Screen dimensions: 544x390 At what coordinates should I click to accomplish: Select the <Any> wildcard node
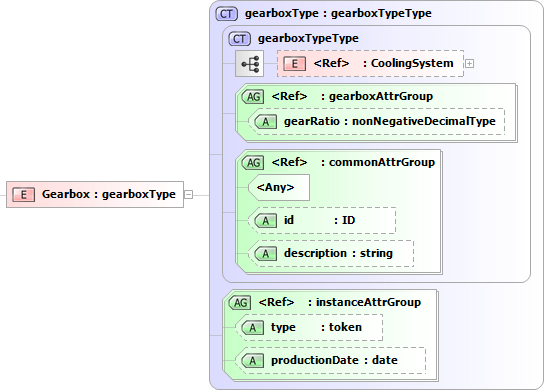pyautogui.click(x=279, y=187)
